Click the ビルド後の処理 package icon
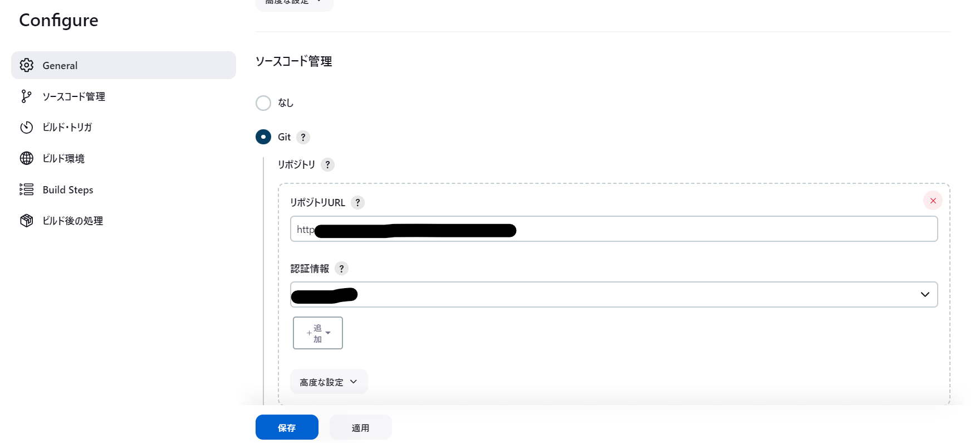 tap(27, 221)
